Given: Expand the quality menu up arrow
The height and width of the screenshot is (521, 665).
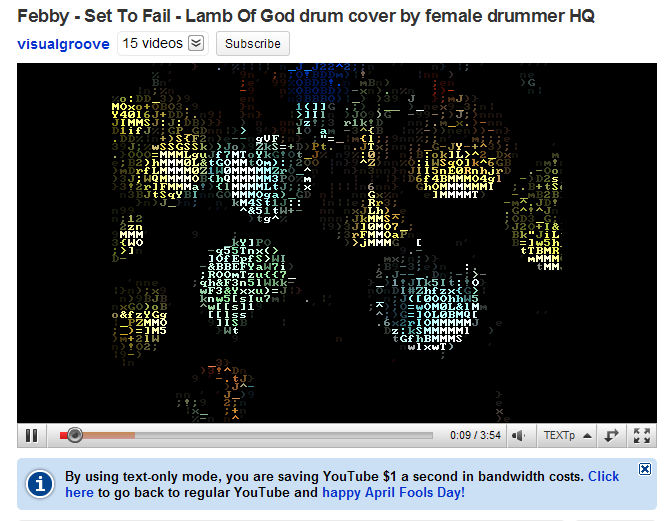Looking at the screenshot, I should 587,435.
